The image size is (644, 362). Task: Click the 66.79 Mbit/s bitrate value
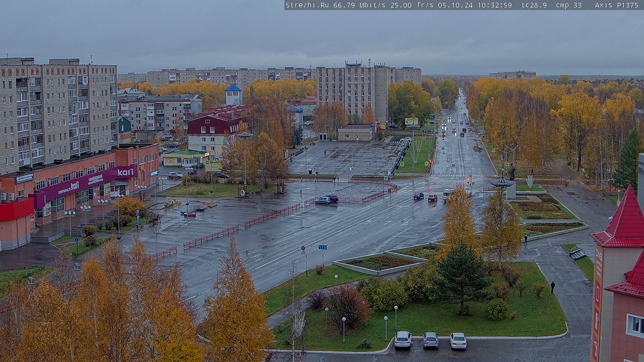click(x=360, y=5)
